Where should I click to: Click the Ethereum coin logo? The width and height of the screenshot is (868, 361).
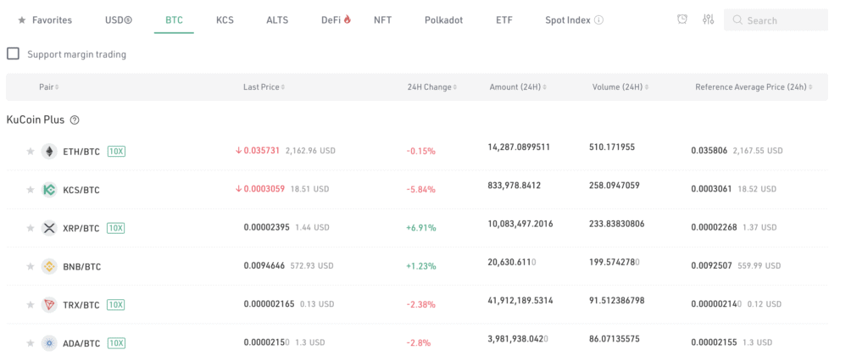click(x=49, y=151)
